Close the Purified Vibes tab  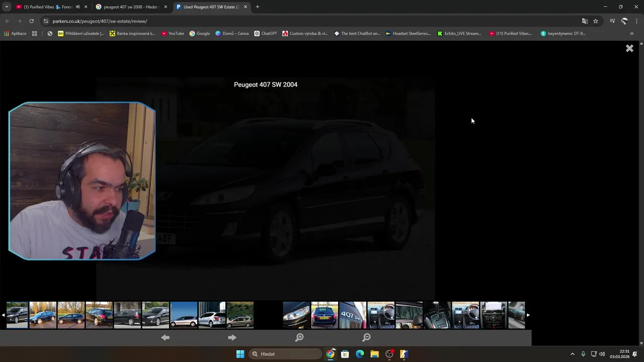point(86,7)
